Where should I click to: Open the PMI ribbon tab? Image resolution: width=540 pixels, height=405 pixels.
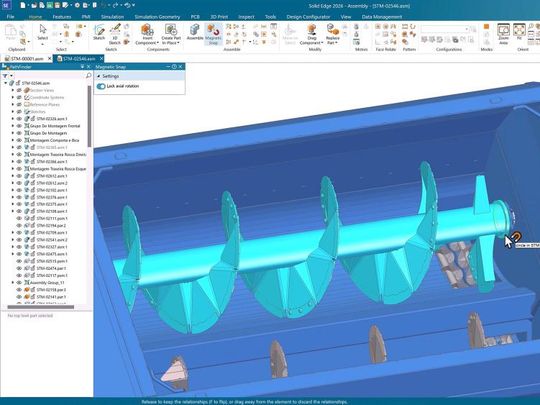click(86, 17)
